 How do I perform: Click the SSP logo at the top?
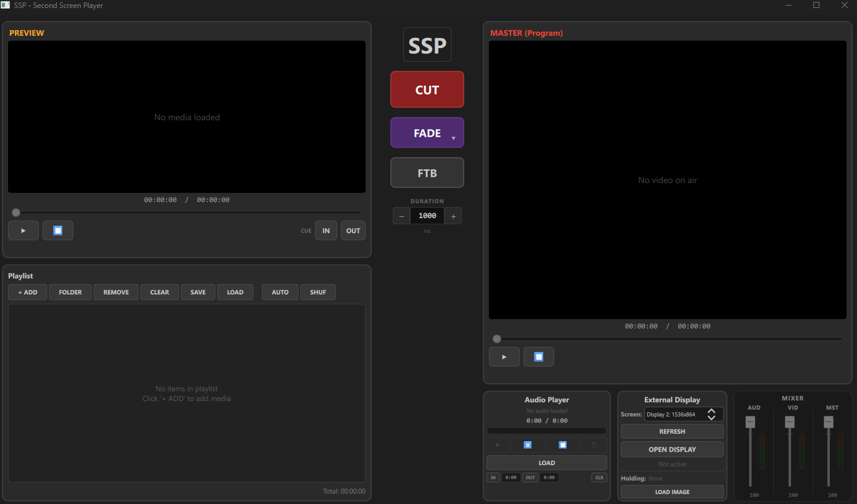427,44
